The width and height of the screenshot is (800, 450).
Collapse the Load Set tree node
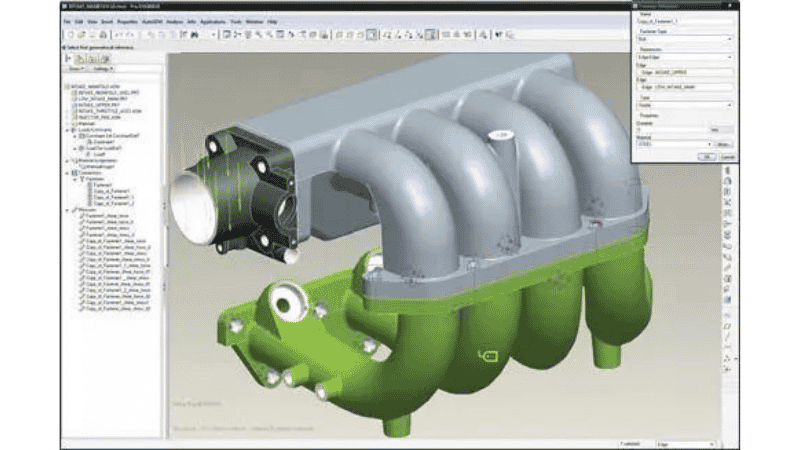[x=76, y=148]
